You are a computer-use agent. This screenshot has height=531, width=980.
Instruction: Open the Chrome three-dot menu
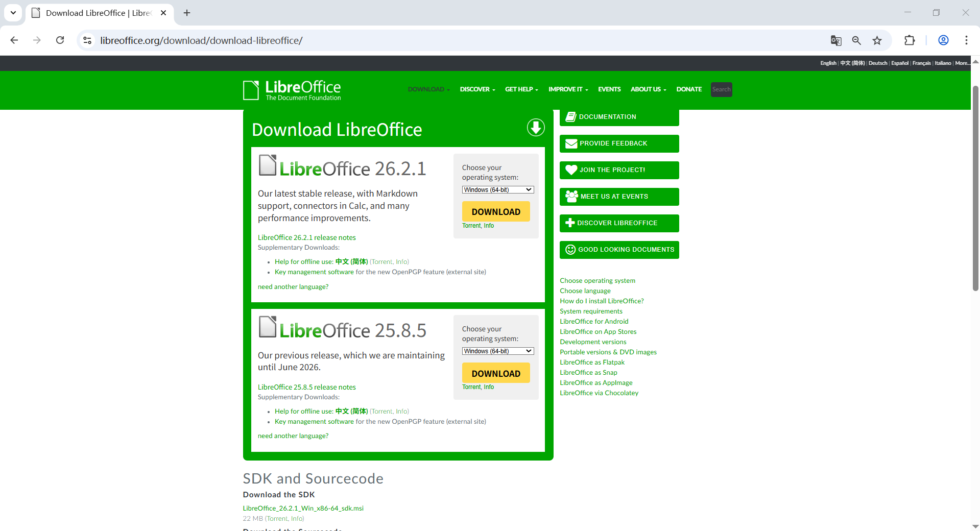click(966, 40)
